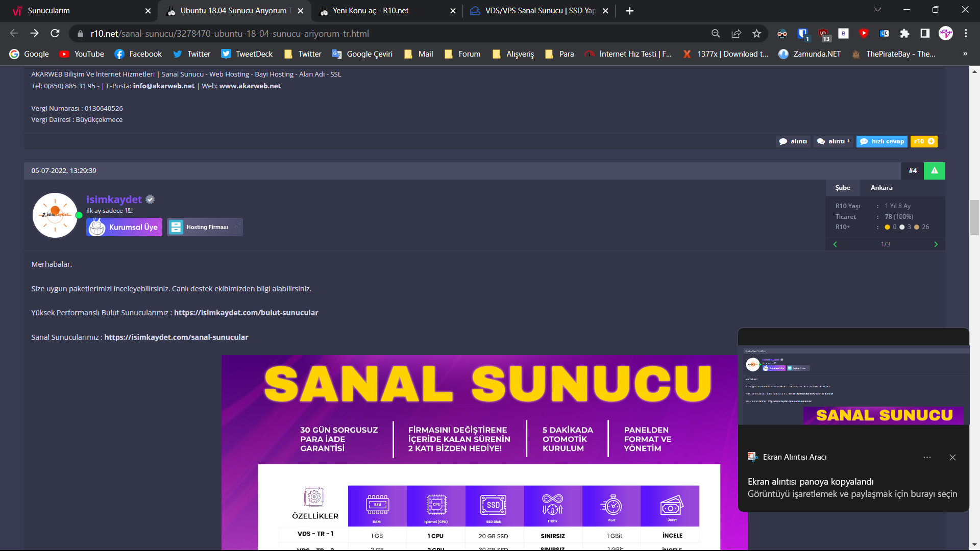Switch to the Sunucularım tab
This screenshot has width=980, height=551.
coord(77,11)
